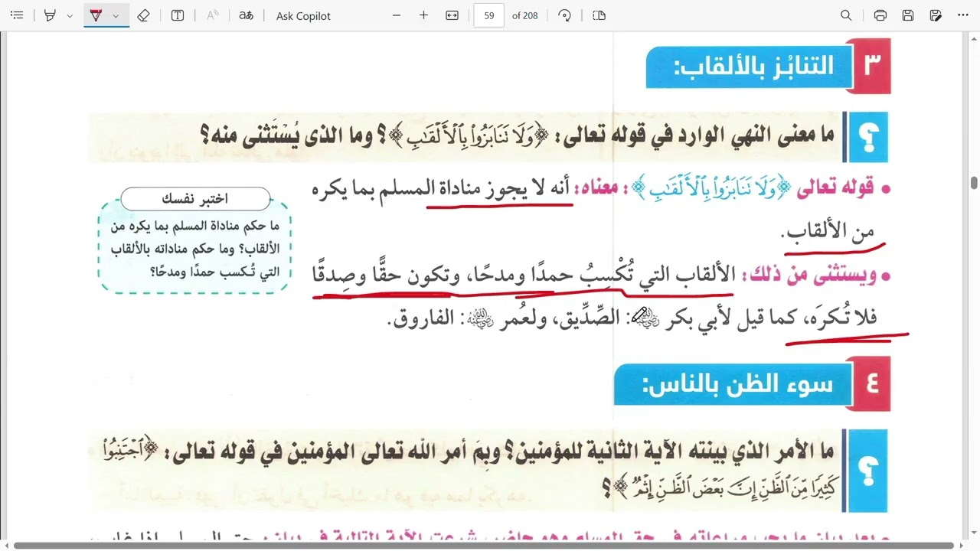Image resolution: width=980 pixels, height=551 pixels.
Task: Zoom out with the minus button
Action: [x=397, y=15]
